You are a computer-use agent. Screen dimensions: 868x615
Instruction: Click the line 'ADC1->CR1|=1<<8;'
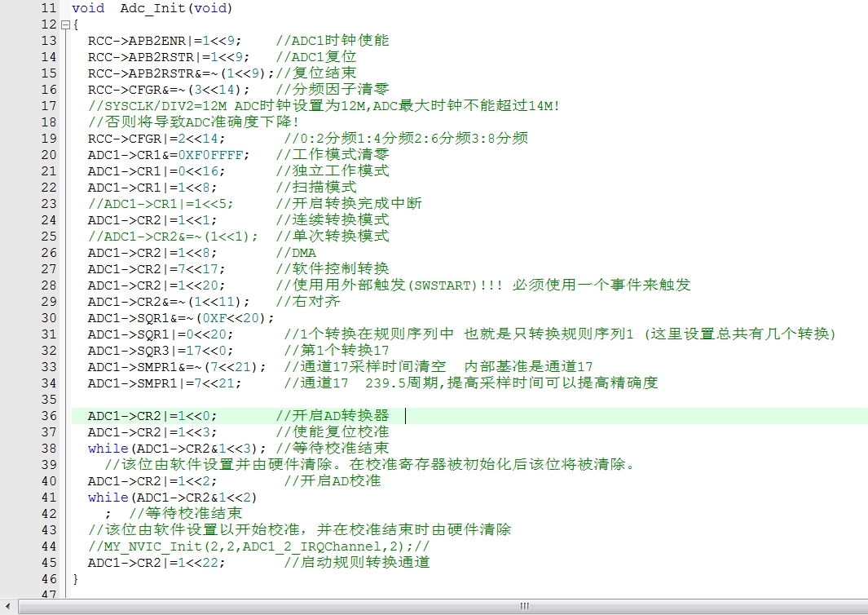152,188
